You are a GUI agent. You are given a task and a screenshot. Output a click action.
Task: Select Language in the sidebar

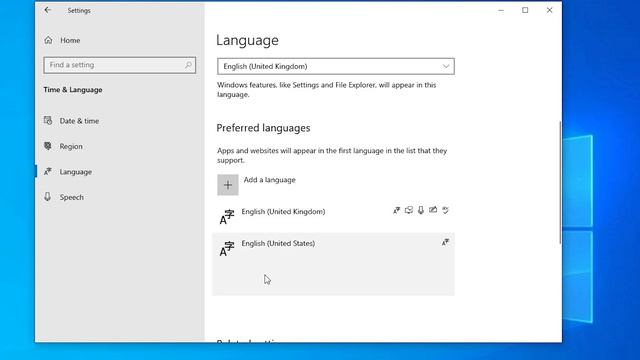click(76, 172)
